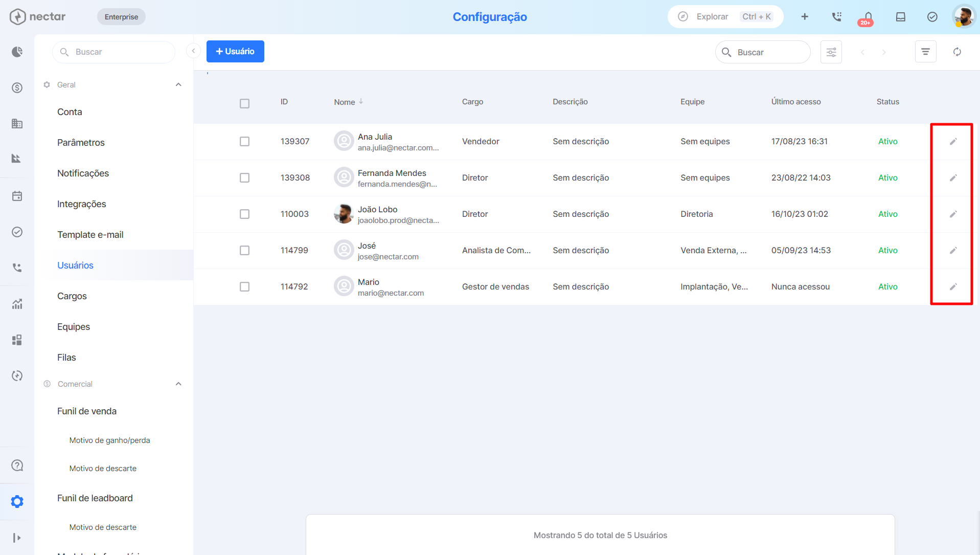Go to previous page arrow
Viewport: 980px width, 555px height.
pos(862,52)
